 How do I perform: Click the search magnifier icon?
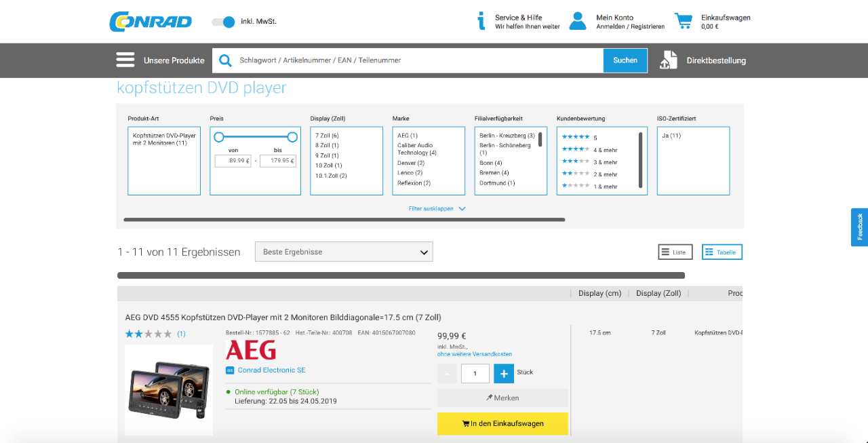[x=225, y=60]
